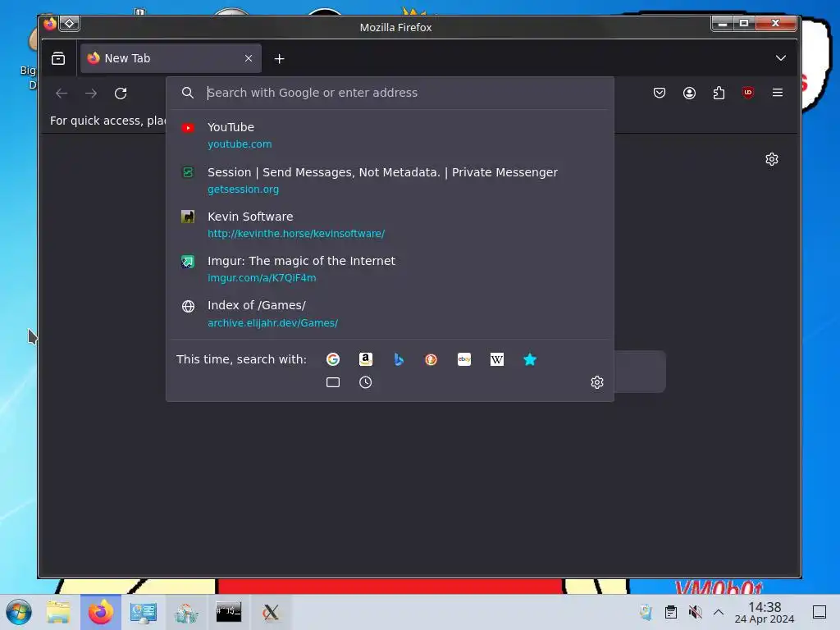Viewport: 840px width, 630px height.
Task: Open Save to Pocket icon
Action: coord(660,93)
